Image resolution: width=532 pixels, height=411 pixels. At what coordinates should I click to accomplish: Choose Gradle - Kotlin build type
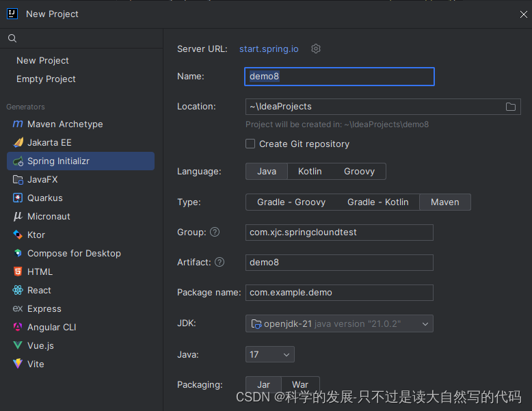tap(377, 202)
